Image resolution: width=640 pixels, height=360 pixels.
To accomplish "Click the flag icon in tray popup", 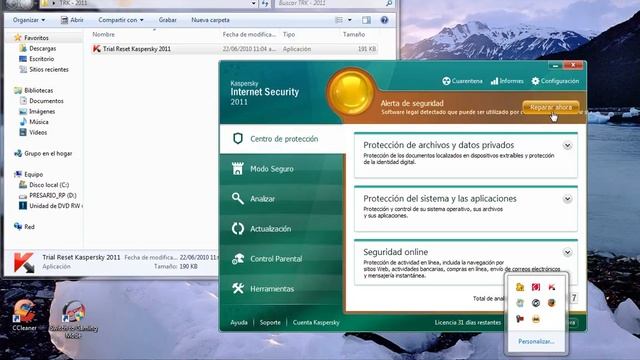I will [x=520, y=318].
